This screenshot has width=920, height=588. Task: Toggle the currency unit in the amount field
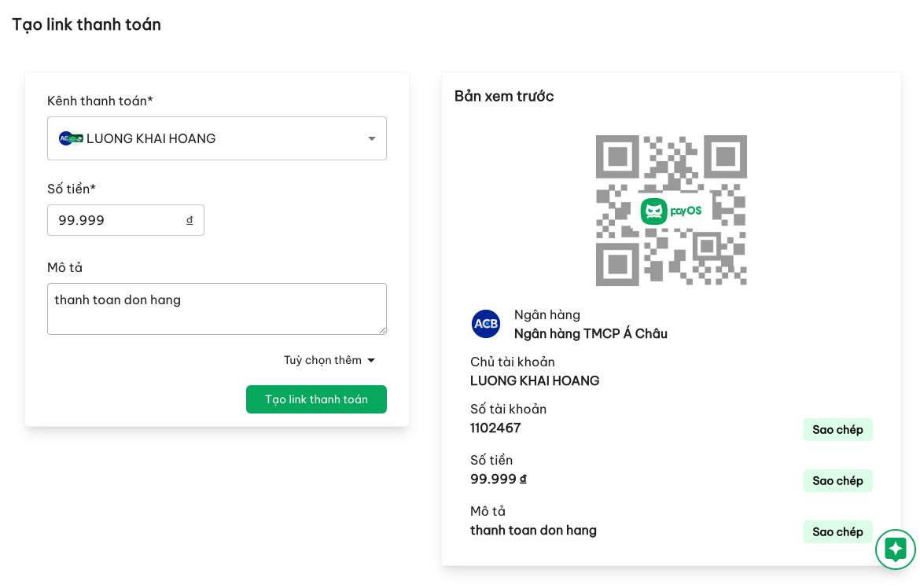click(x=190, y=220)
